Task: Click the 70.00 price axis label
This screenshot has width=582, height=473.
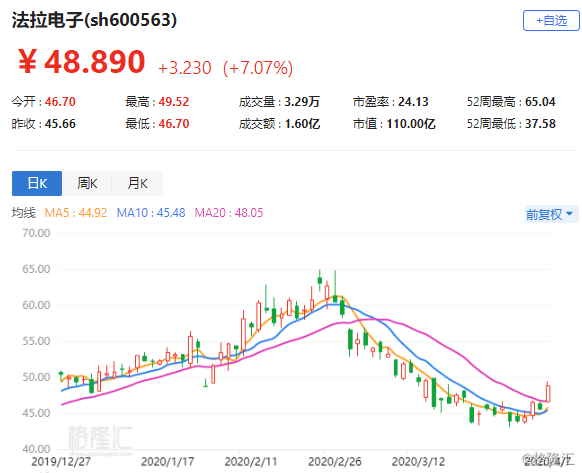Action: coord(36,234)
